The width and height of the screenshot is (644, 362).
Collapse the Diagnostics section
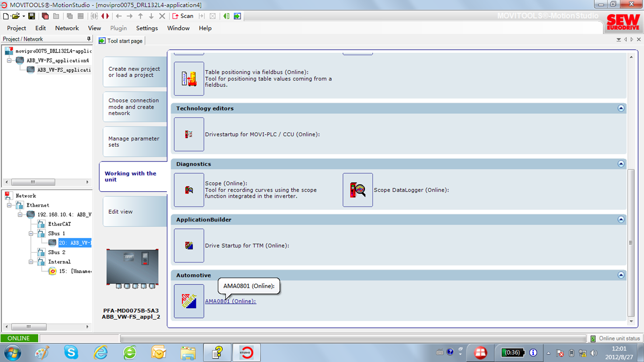pos(621,164)
